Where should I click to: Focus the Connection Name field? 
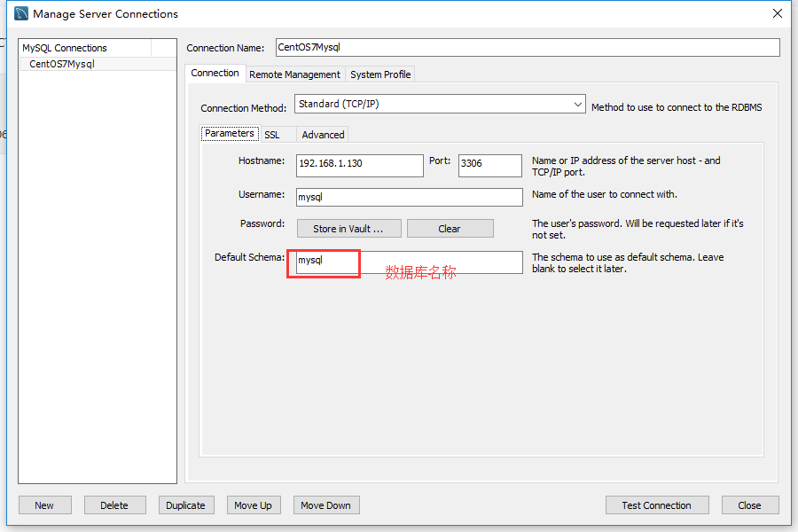(528, 47)
